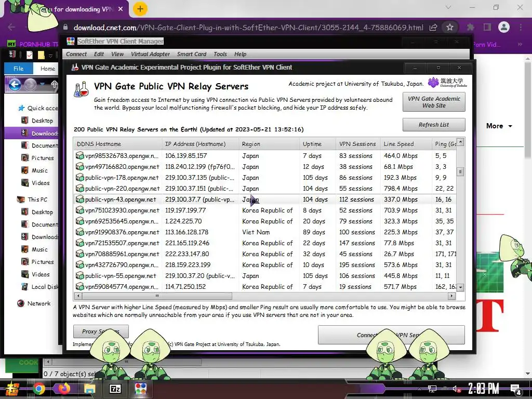The image size is (532, 399).
Task: Open the Virtual Adapter menu
Action: click(x=150, y=54)
